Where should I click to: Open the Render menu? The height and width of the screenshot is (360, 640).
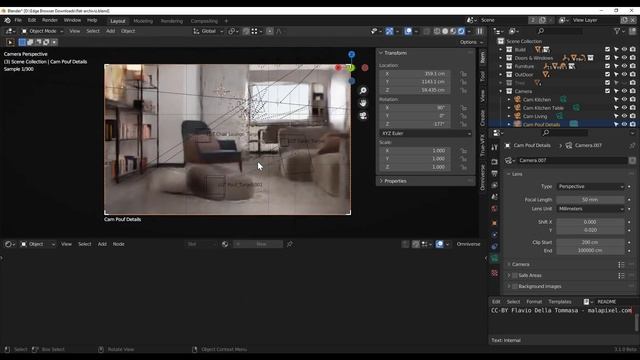click(x=50, y=20)
